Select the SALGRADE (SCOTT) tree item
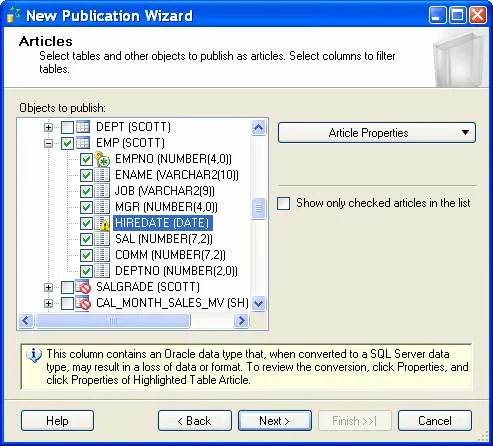 (148, 287)
